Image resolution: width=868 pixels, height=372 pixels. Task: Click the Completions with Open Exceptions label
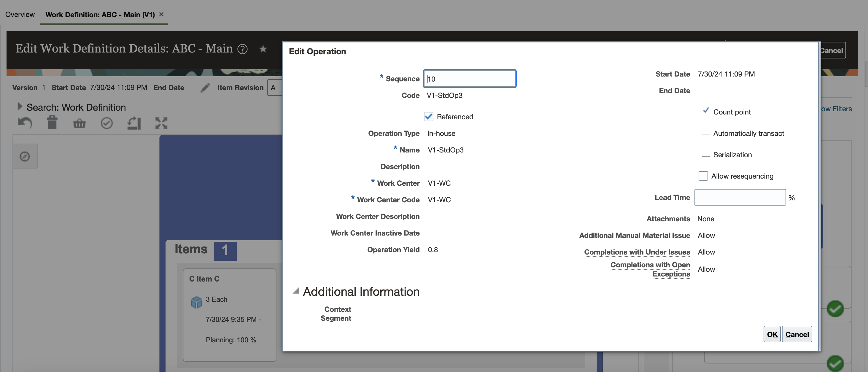[650, 269]
